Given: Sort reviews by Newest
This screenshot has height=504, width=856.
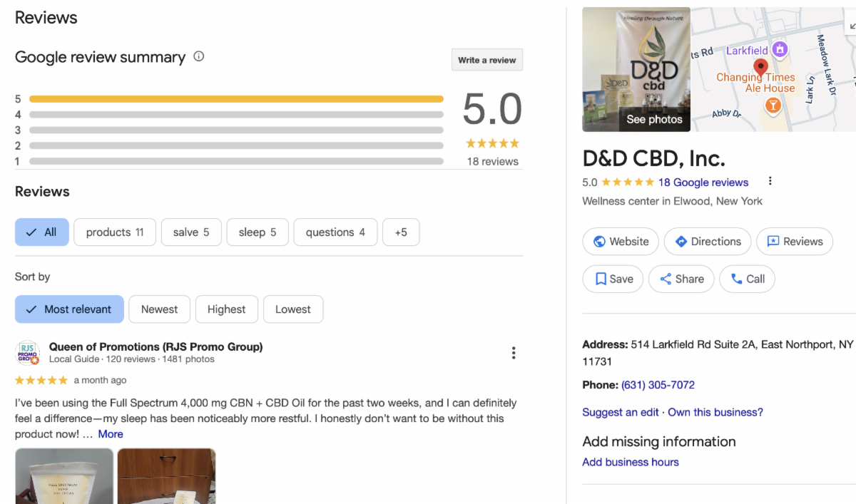Looking at the screenshot, I should [159, 309].
